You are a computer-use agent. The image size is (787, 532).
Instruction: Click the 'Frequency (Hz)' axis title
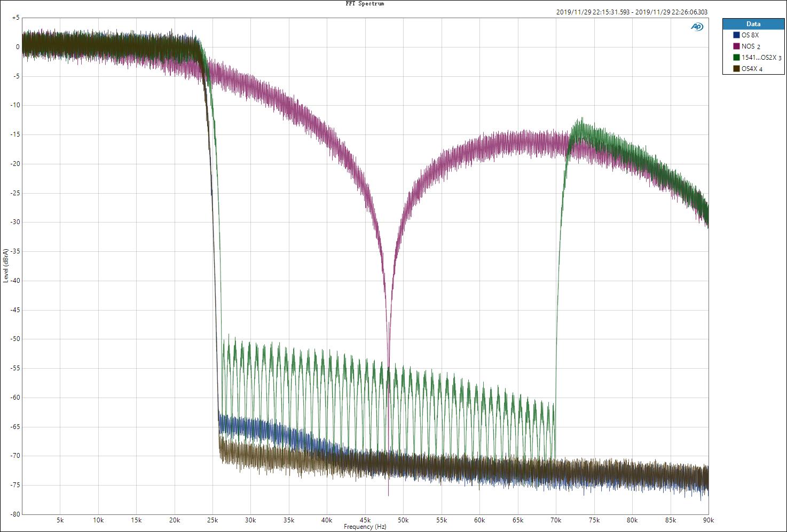[x=365, y=527]
